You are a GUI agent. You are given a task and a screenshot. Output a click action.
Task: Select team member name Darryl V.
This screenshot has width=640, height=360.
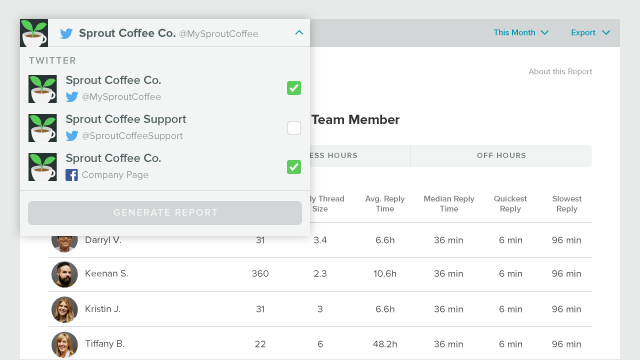(x=103, y=240)
